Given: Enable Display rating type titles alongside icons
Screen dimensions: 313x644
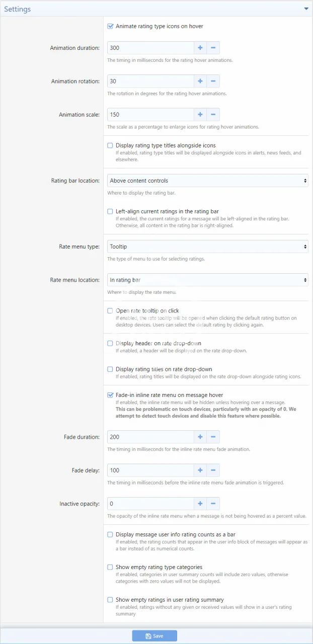Looking at the screenshot, I should pos(110,145).
